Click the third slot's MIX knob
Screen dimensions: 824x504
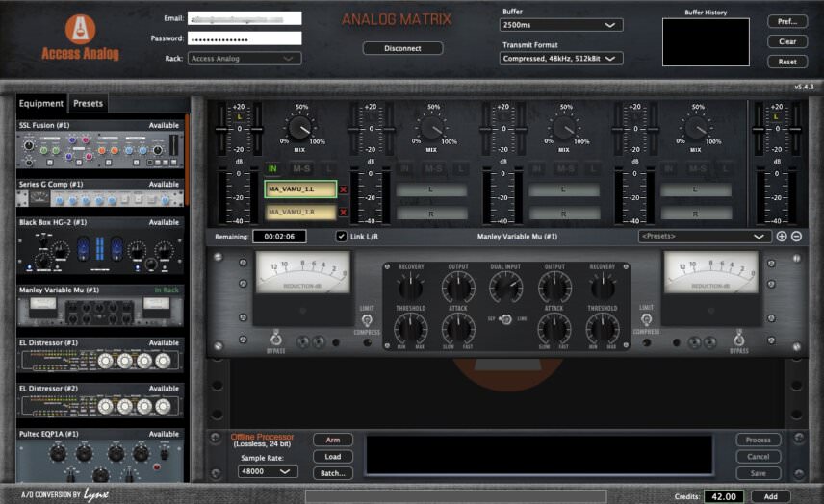(x=564, y=128)
